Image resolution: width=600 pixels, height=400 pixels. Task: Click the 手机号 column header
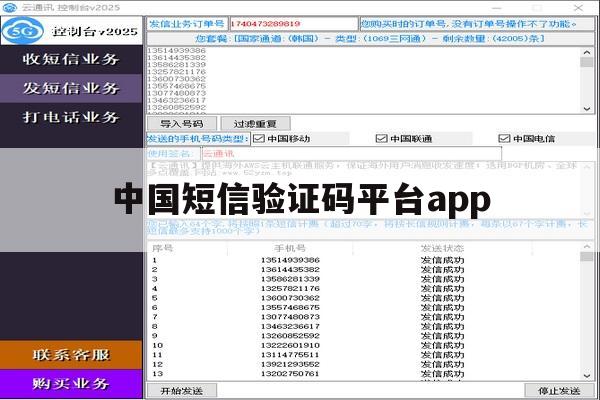click(290, 248)
